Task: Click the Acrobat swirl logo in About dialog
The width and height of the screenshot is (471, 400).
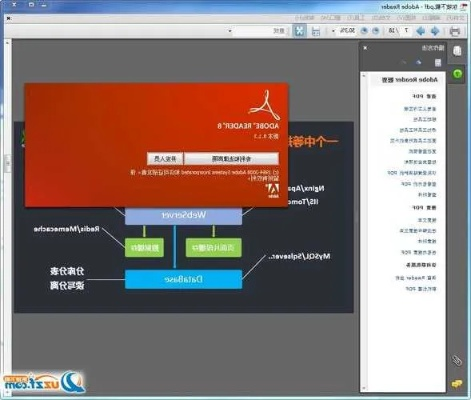Action: pos(265,105)
